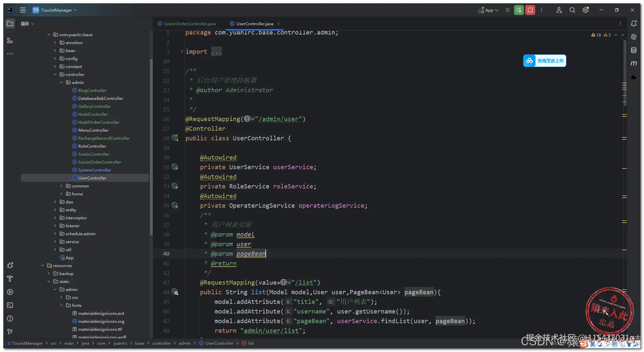Open the Git tool window
Viewport: 644px width, 352px height.
pos(10,332)
